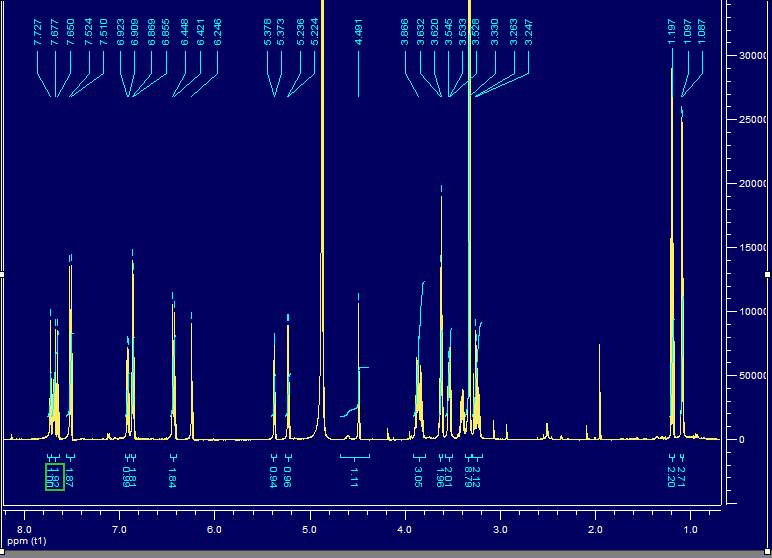
Task: Select the 1.197 peak label
Action: tap(672, 33)
